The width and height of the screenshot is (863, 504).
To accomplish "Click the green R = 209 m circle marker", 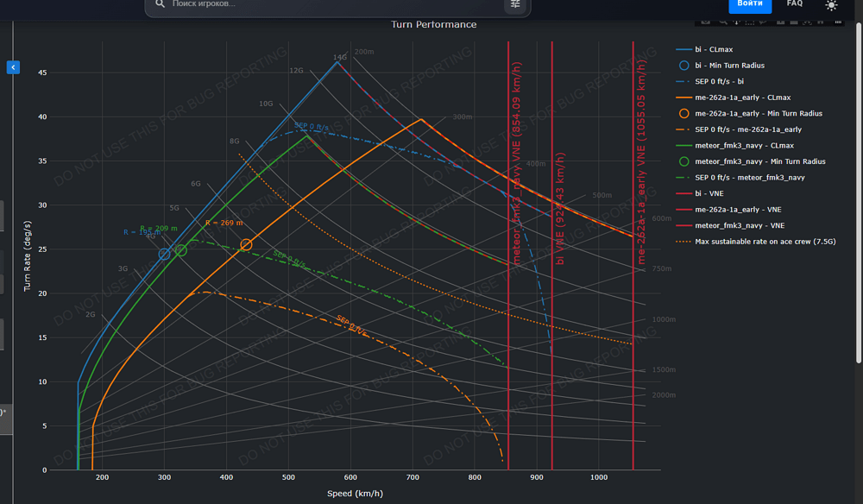I will [x=181, y=250].
